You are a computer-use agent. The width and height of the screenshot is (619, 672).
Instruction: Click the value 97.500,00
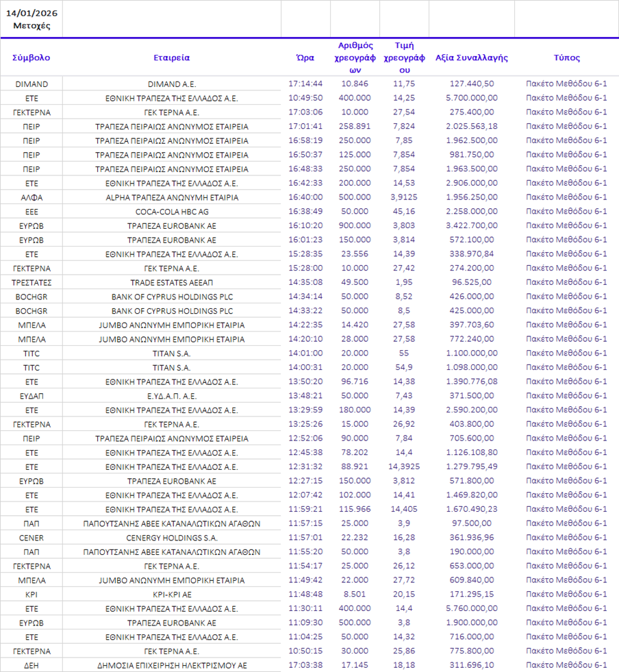coord(472,522)
